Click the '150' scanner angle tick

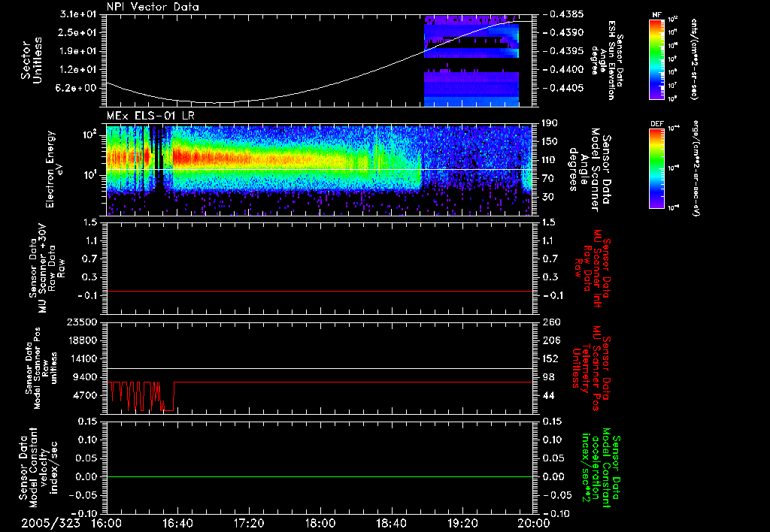click(x=549, y=142)
